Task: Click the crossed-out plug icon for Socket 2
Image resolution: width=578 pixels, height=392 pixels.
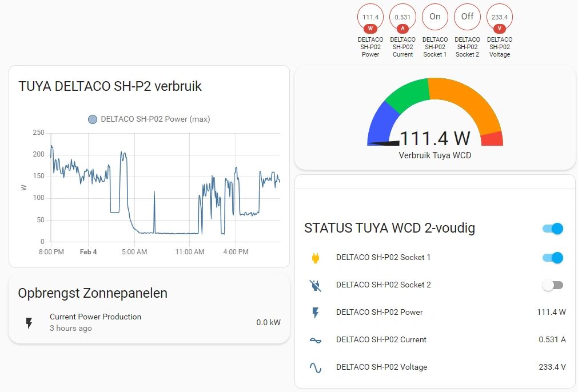Action: click(315, 285)
